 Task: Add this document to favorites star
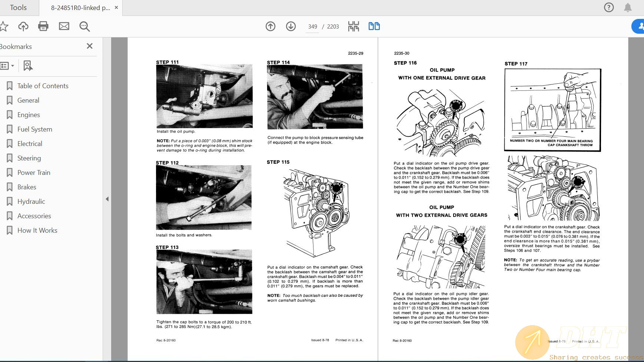click(x=4, y=26)
